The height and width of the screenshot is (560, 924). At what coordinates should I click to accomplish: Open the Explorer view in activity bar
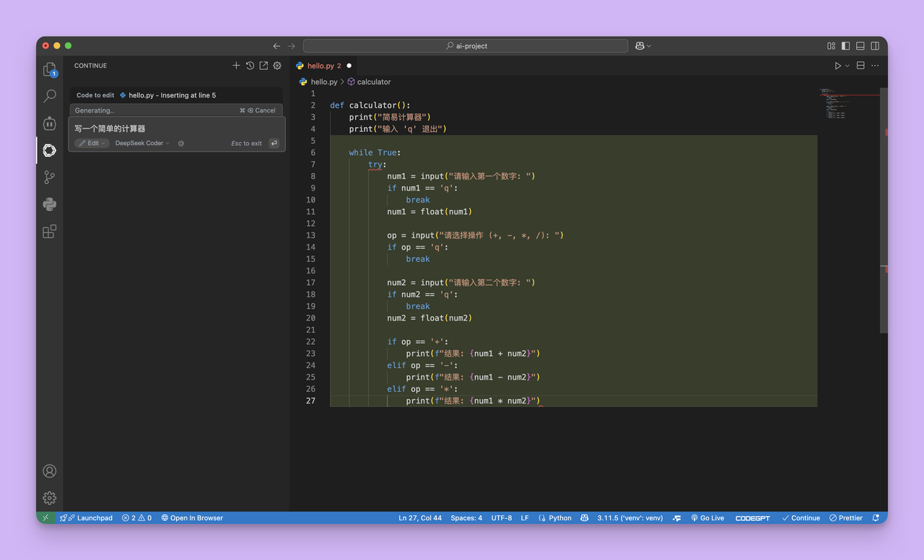[49, 69]
